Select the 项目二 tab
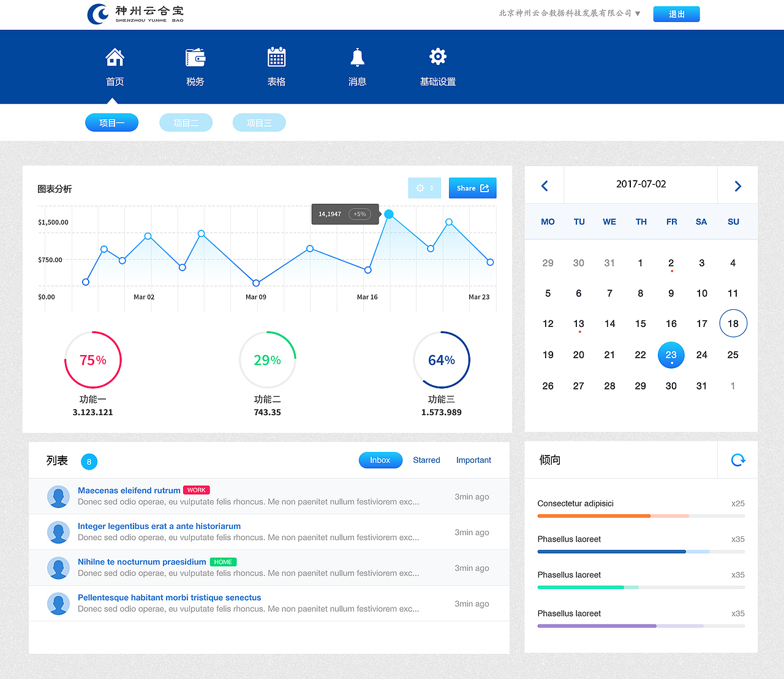The height and width of the screenshot is (679, 784). pos(186,122)
